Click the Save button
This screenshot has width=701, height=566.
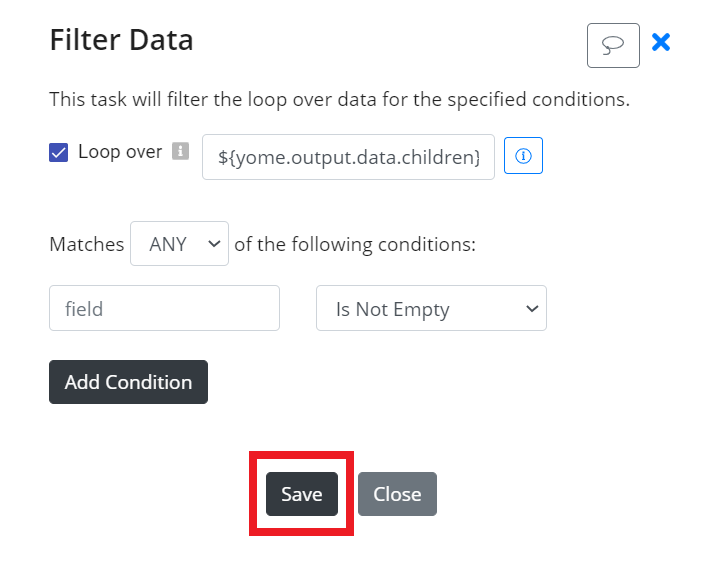tap(302, 494)
